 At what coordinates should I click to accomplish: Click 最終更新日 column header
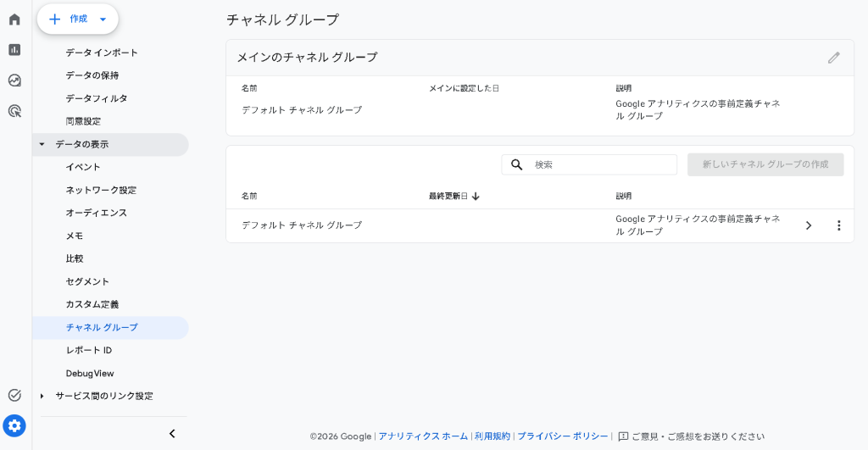click(448, 197)
